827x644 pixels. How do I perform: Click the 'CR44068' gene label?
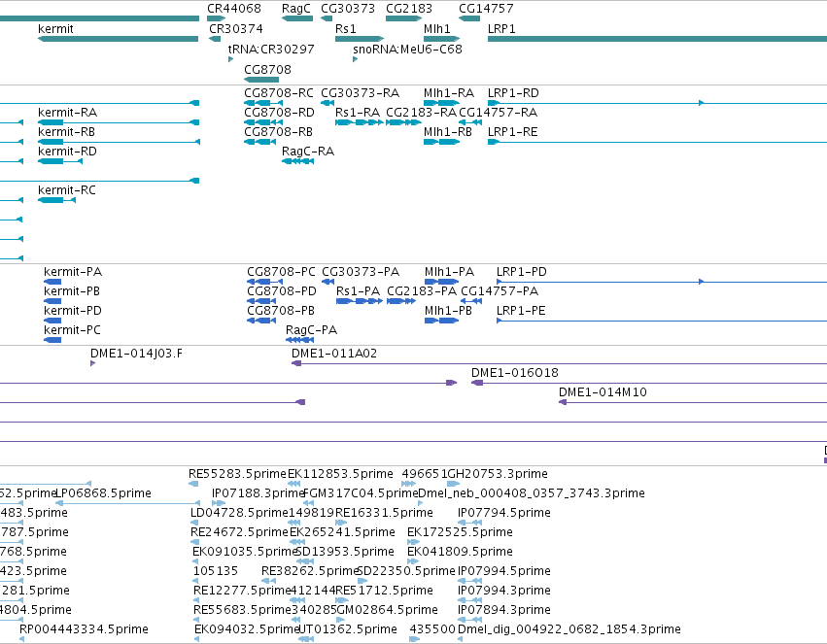click(x=233, y=9)
